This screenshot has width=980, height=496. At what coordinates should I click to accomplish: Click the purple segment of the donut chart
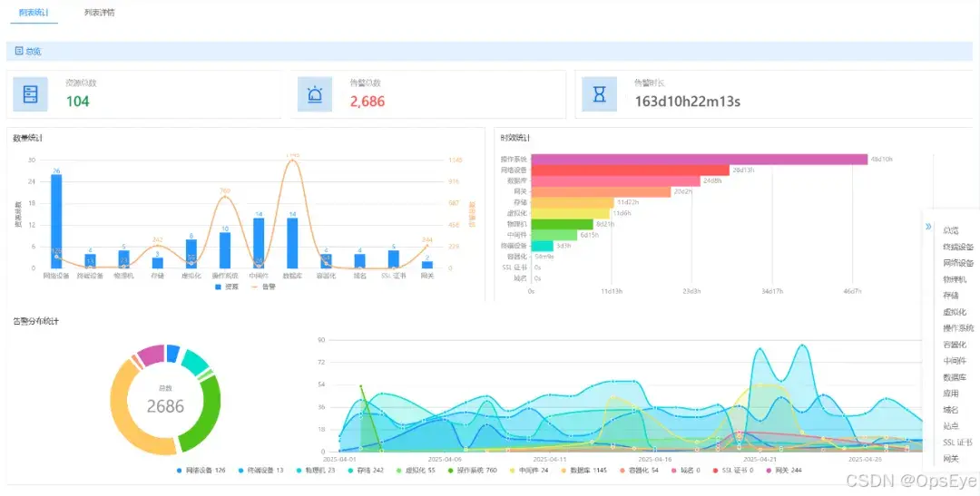tap(151, 355)
